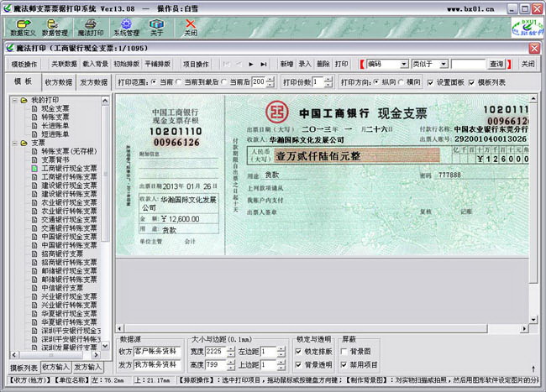
Task: Open the 模板操作 menu
Action: (24, 64)
